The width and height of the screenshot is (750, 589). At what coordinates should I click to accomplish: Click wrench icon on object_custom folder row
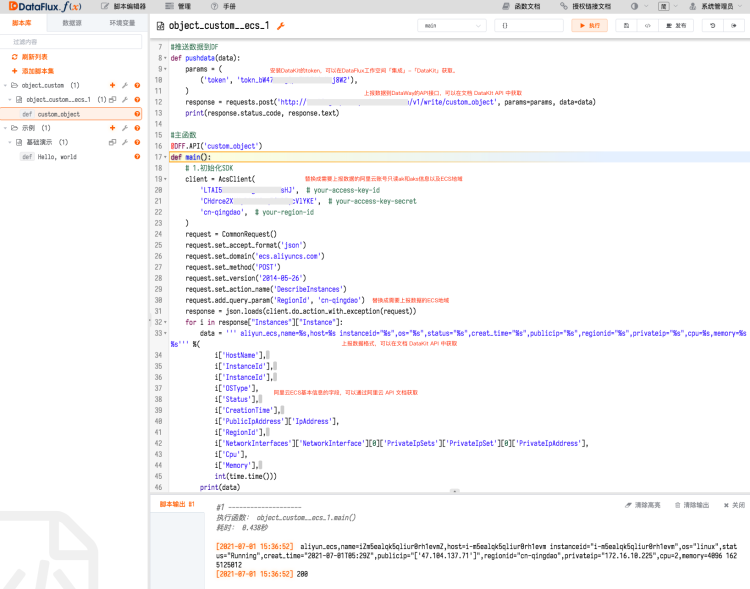tap(125, 85)
